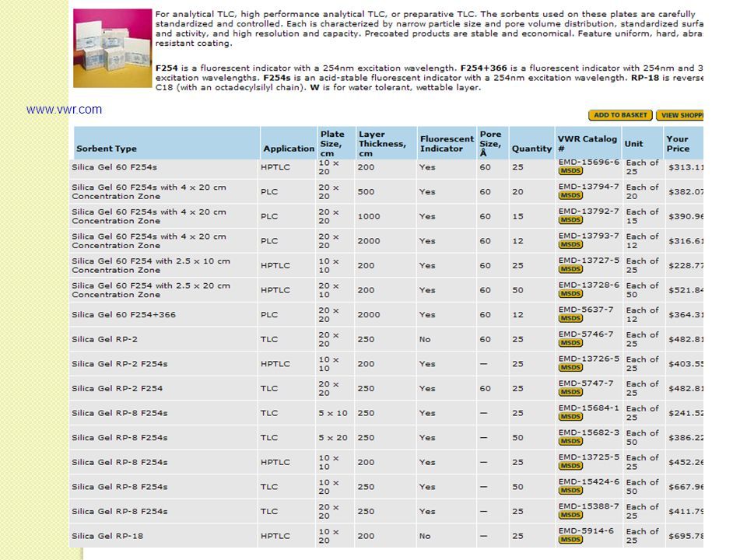
Task: Open MSDS badge for EMD-5637-7
Action: point(570,319)
